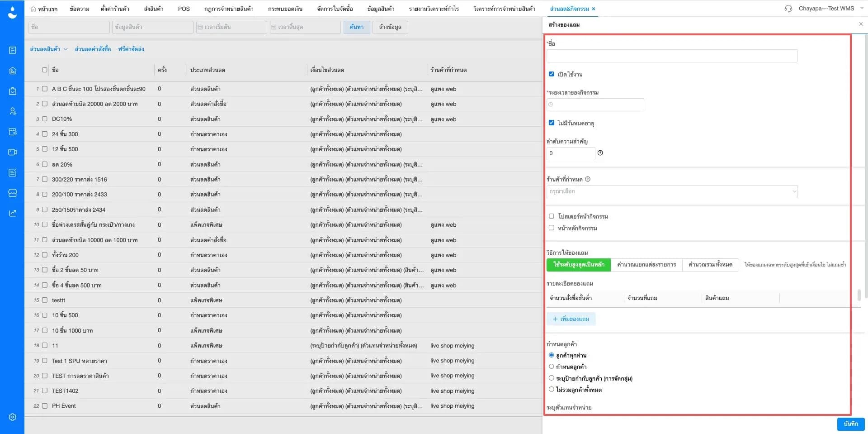Switch to ส่วนลดคำสั่งซื้อ tab
This screenshot has width=868, height=434.
pos(93,49)
